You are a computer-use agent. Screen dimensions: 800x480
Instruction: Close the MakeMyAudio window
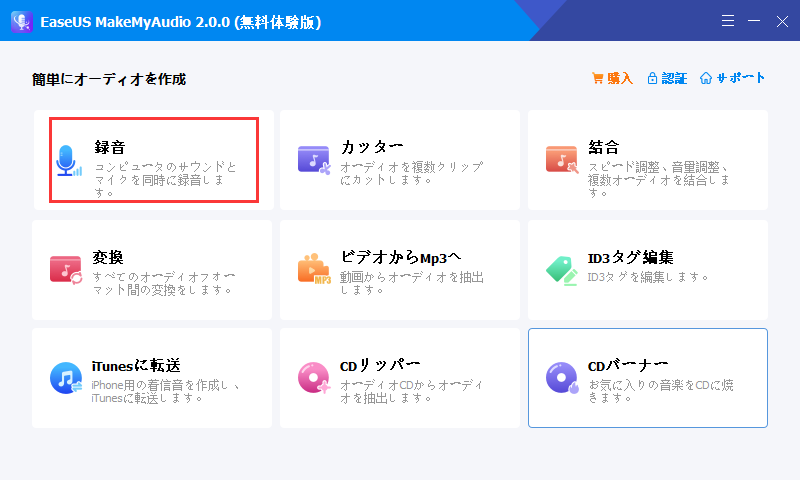point(782,21)
